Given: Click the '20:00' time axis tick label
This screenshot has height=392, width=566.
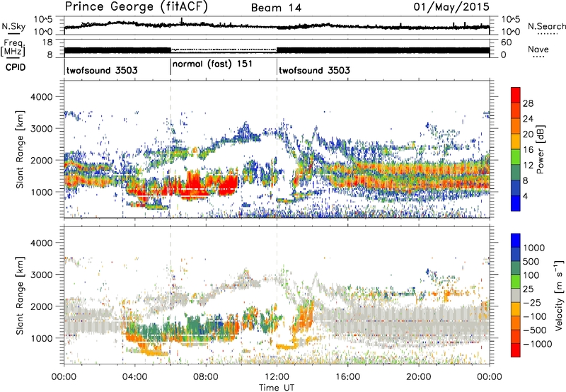Looking at the screenshot, I should click(419, 377).
